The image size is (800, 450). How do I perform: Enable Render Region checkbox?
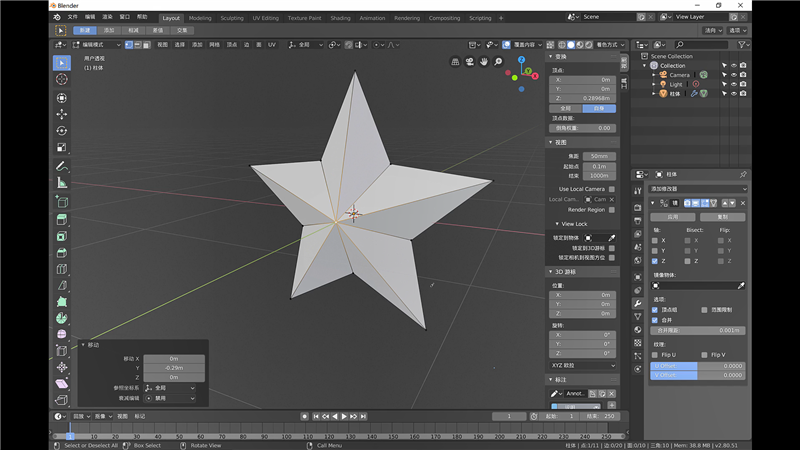pyautogui.click(x=612, y=210)
